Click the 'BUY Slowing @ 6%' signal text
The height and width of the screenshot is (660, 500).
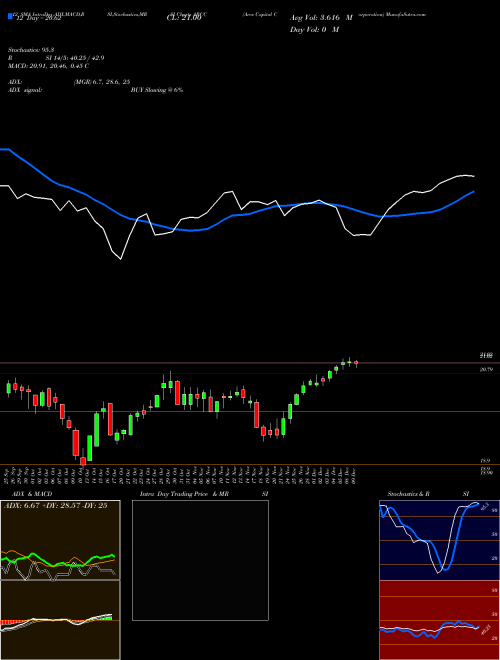(x=157, y=90)
